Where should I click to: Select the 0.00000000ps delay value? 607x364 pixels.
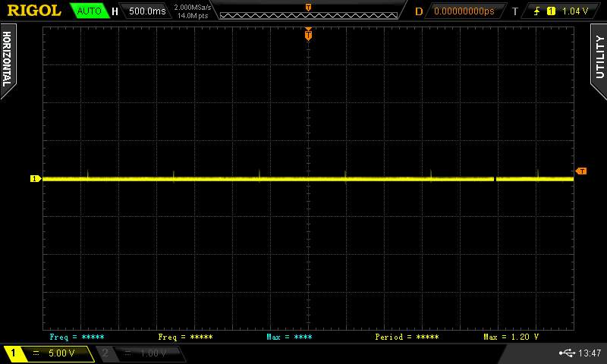[464, 11]
